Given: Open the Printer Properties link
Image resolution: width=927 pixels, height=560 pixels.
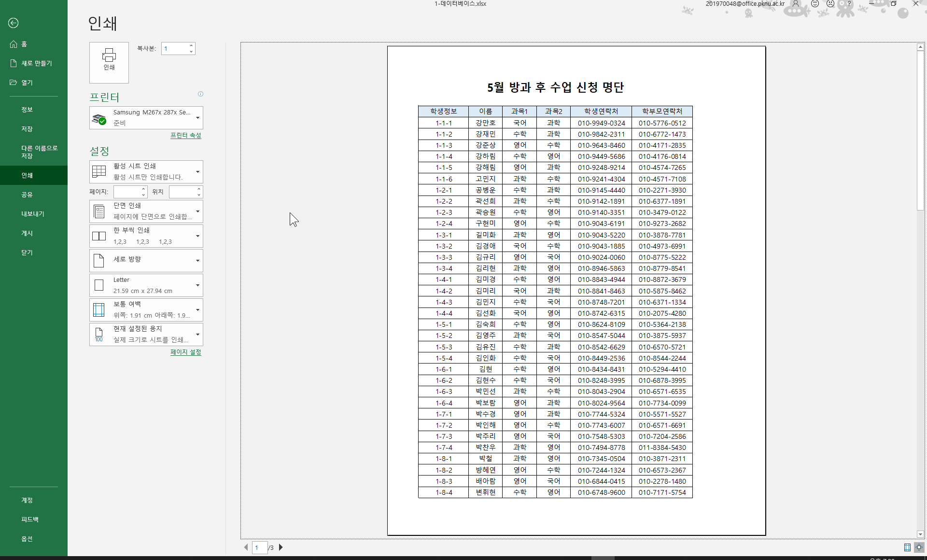Looking at the screenshot, I should point(185,136).
